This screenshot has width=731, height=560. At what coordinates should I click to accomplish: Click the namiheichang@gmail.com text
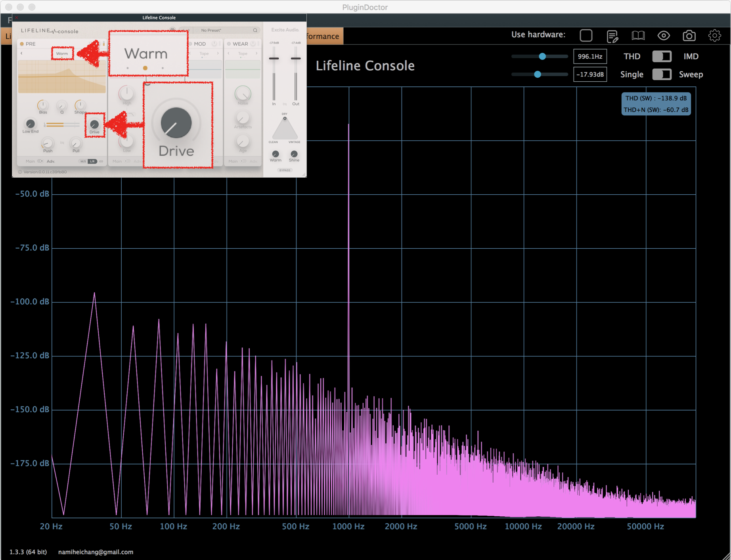(x=96, y=552)
